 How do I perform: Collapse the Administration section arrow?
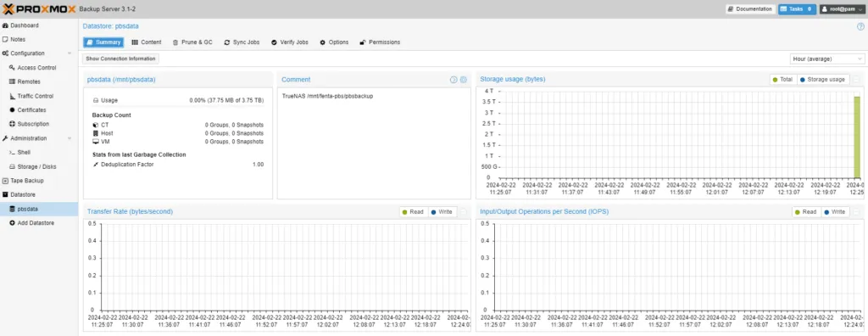click(70, 138)
